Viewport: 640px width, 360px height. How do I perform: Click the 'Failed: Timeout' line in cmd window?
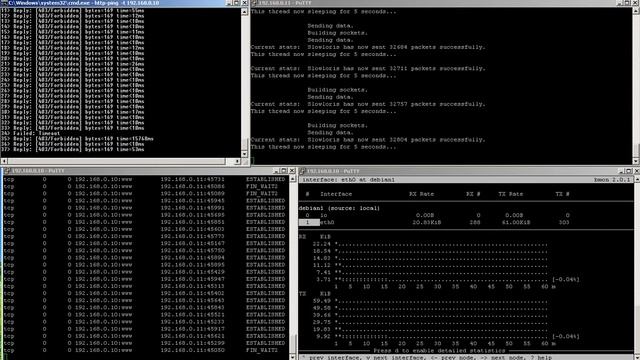(x=31, y=133)
